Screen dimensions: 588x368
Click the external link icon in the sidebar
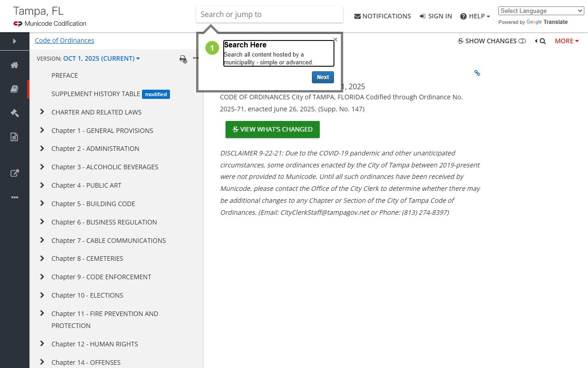(x=14, y=173)
